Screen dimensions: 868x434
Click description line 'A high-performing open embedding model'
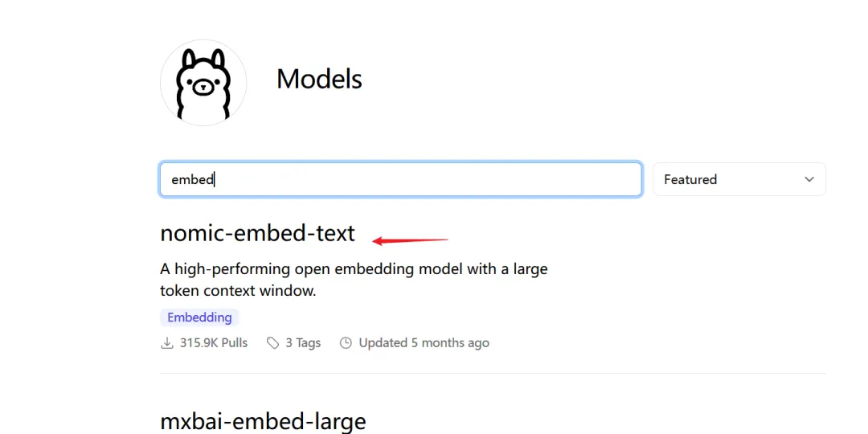tap(354, 268)
